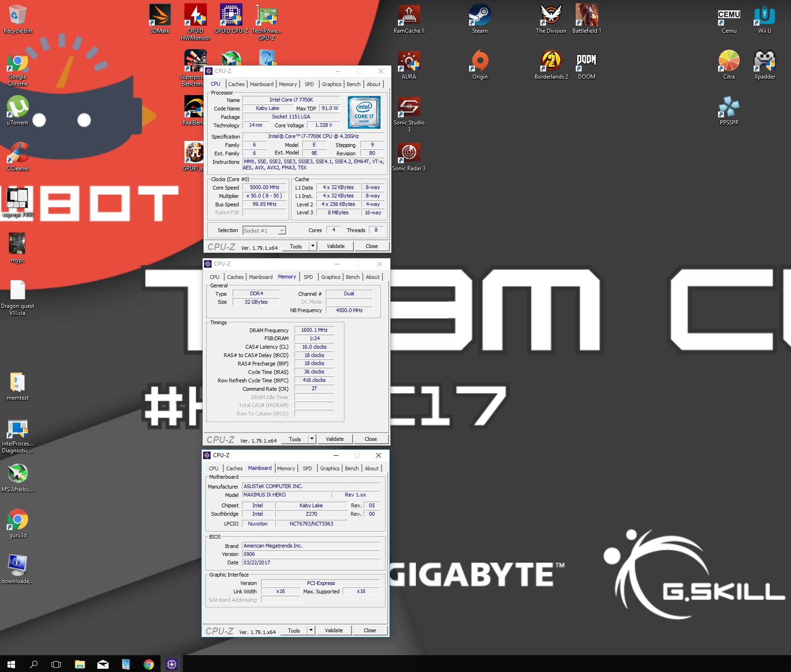
Task: Click Validate in the Memory CPU-Z window
Action: click(x=335, y=439)
